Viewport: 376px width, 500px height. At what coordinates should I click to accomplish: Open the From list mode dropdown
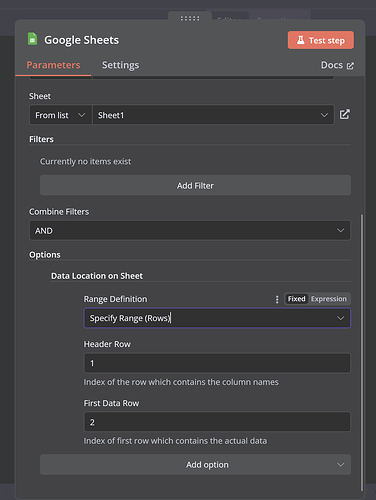60,115
